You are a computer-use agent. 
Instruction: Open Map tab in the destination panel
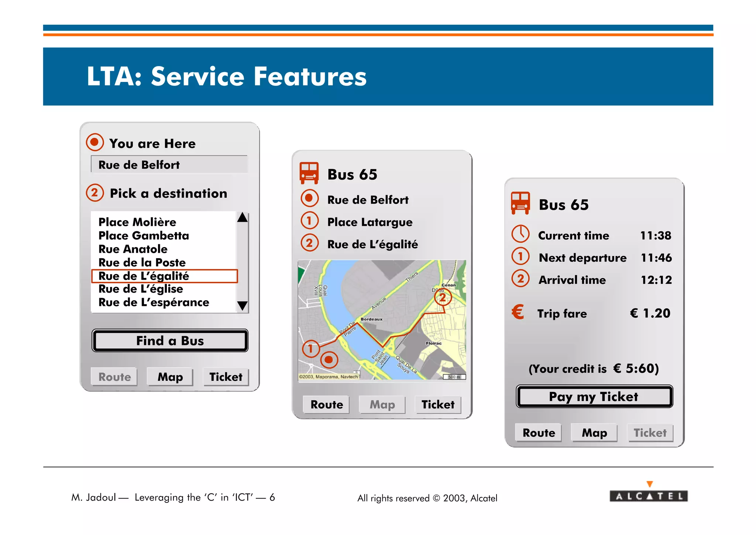tap(170, 377)
